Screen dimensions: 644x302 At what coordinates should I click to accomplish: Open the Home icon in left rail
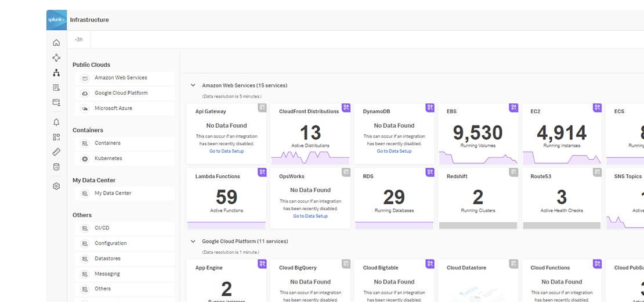coord(56,43)
